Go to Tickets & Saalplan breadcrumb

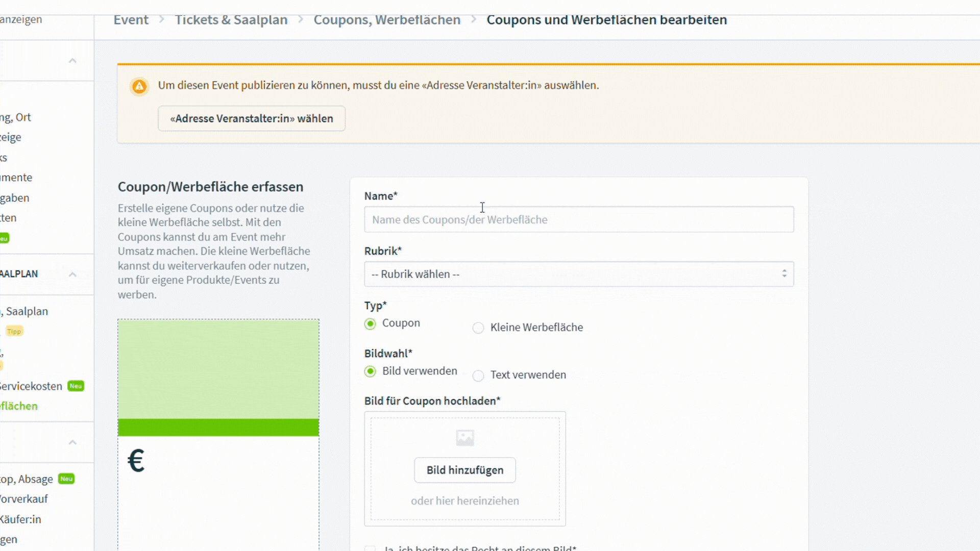coord(231,20)
